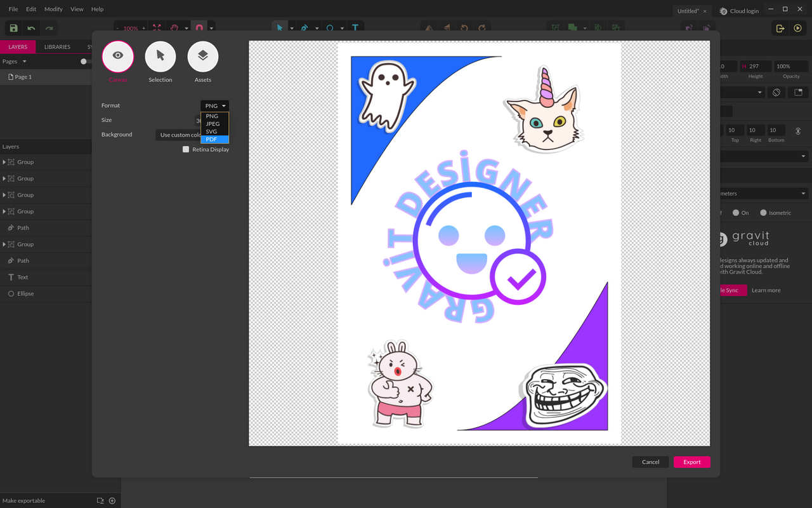Image resolution: width=812 pixels, height=508 pixels.
Task: Click the Cloud login avatar icon
Action: pos(724,11)
